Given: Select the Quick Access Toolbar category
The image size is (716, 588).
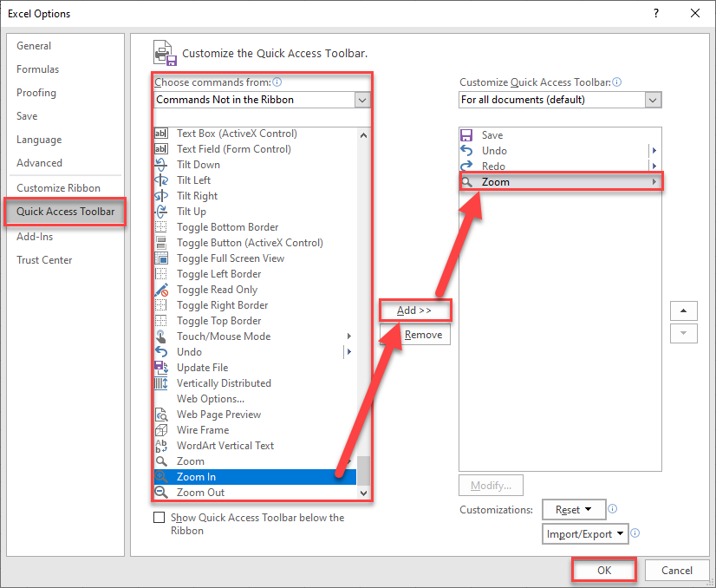Looking at the screenshot, I should pyautogui.click(x=65, y=212).
